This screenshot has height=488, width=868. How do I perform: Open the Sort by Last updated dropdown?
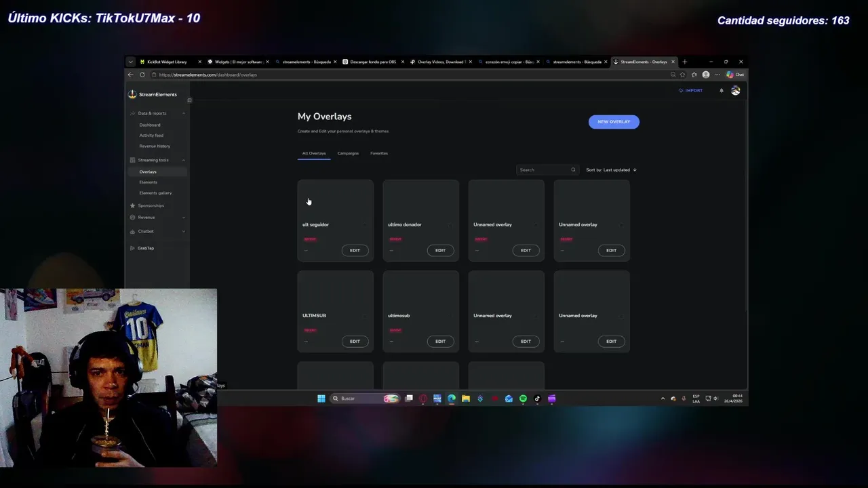pyautogui.click(x=611, y=169)
